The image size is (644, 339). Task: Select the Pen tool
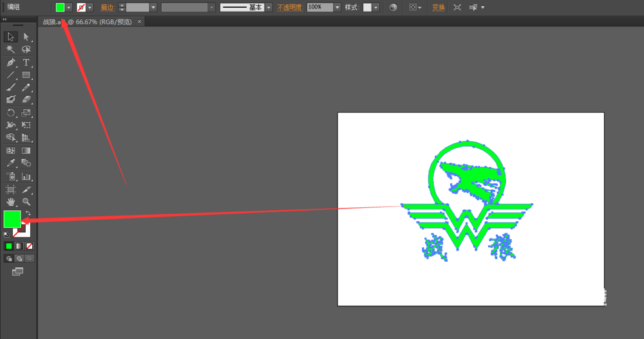click(10, 62)
